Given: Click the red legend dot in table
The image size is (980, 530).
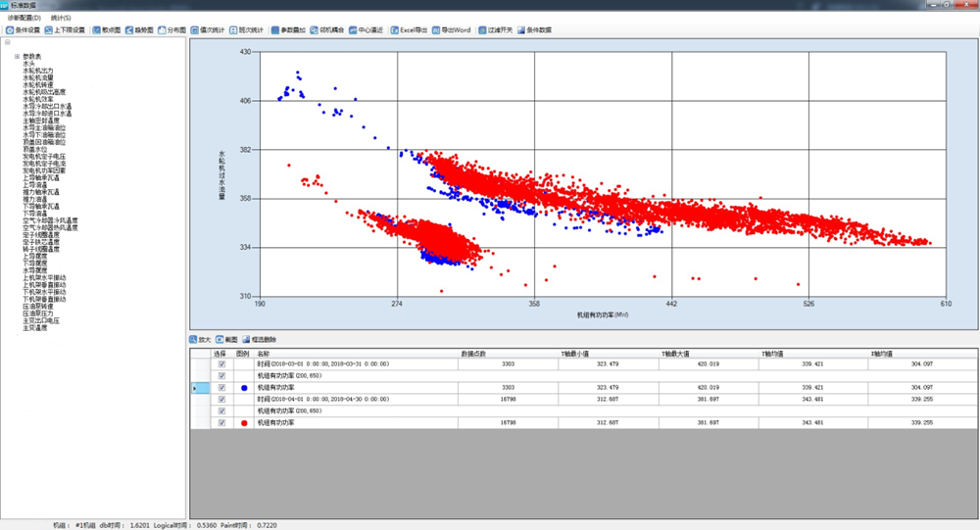Looking at the screenshot, I should coord(243,422).
